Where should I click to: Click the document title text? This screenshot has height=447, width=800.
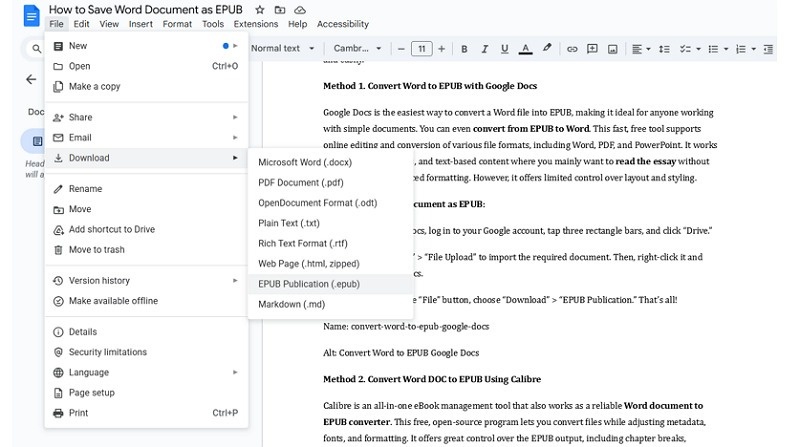145,10
